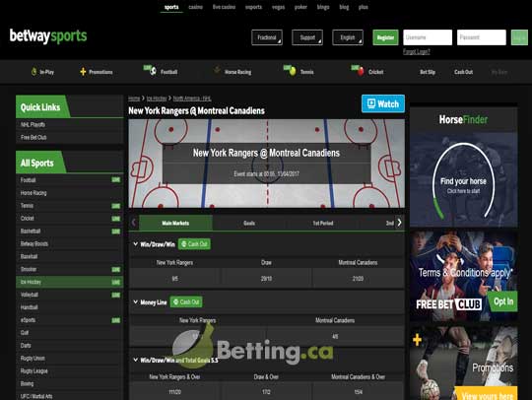Viewport: 532px width, 400px height.
Task: Select Ice Hockey in All Sports list
Action: point(70,282)
